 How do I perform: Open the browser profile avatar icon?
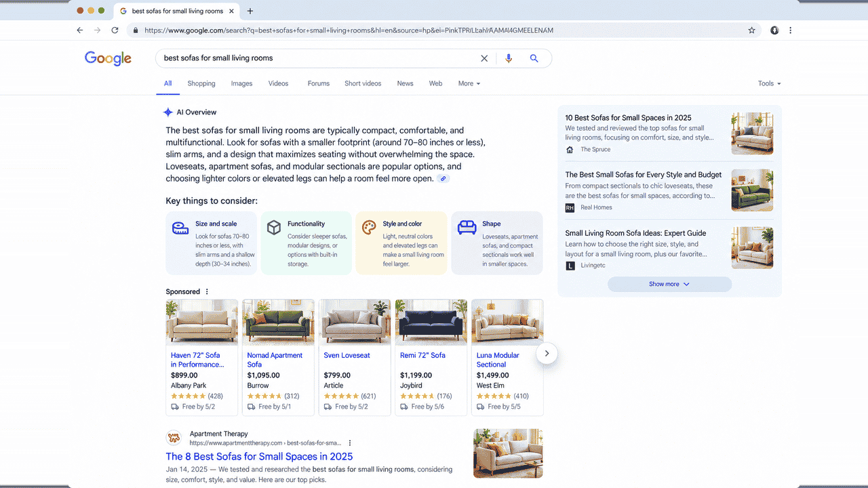774,30
